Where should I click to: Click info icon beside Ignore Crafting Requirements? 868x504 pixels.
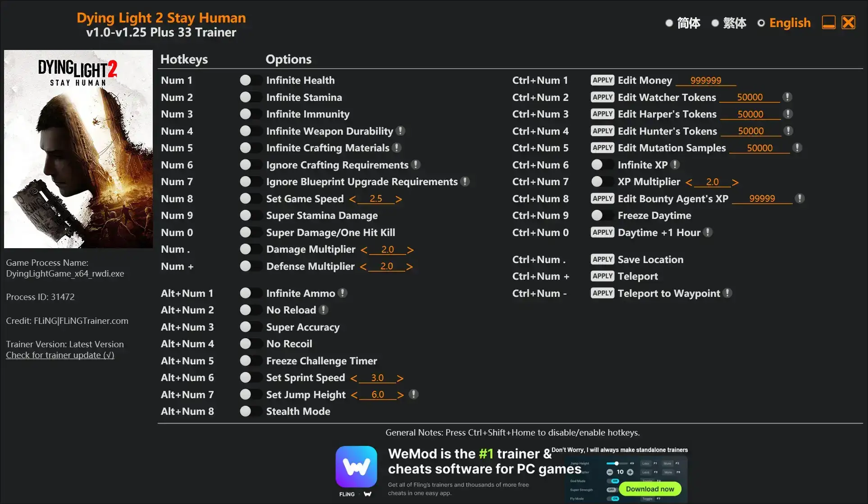[416, 165]
